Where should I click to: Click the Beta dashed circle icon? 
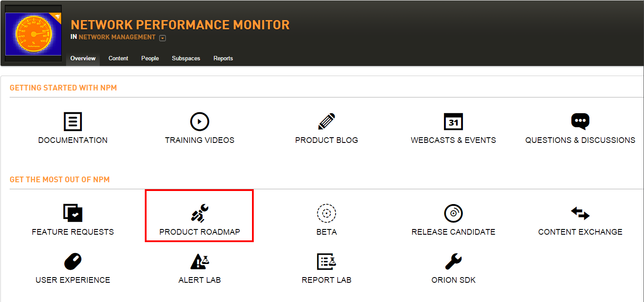click(x=326, y=213)
